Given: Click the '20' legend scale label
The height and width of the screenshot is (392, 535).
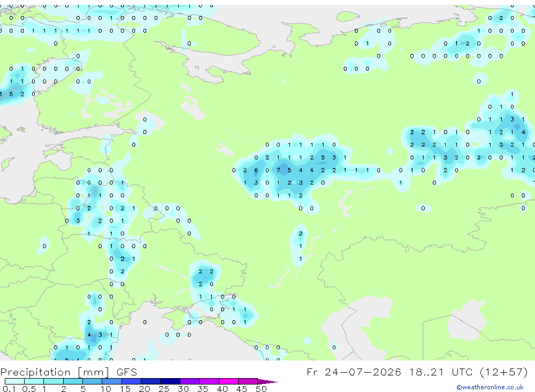Looking at the screenshot, I should [x=144, y=389].
